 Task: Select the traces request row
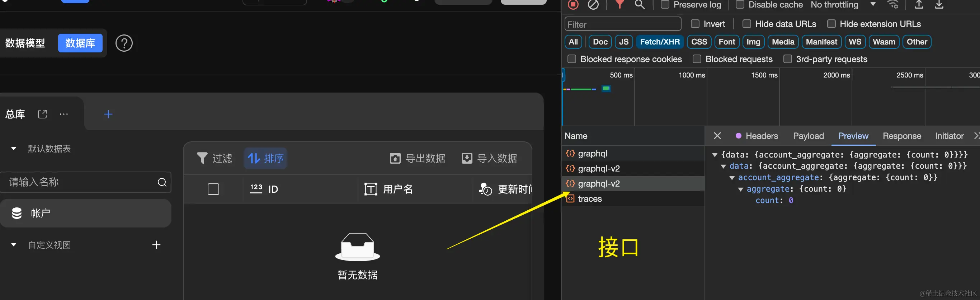[x=633, y=199]
